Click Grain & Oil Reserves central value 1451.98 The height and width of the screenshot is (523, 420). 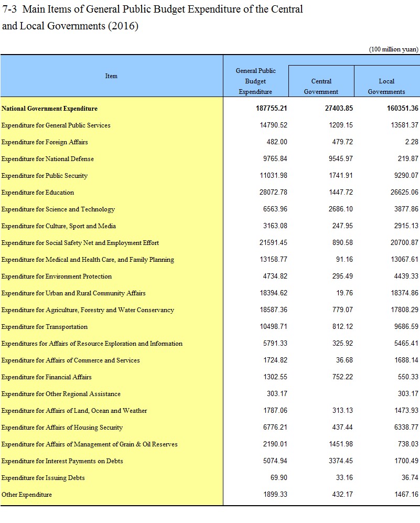tap(341, 444)
